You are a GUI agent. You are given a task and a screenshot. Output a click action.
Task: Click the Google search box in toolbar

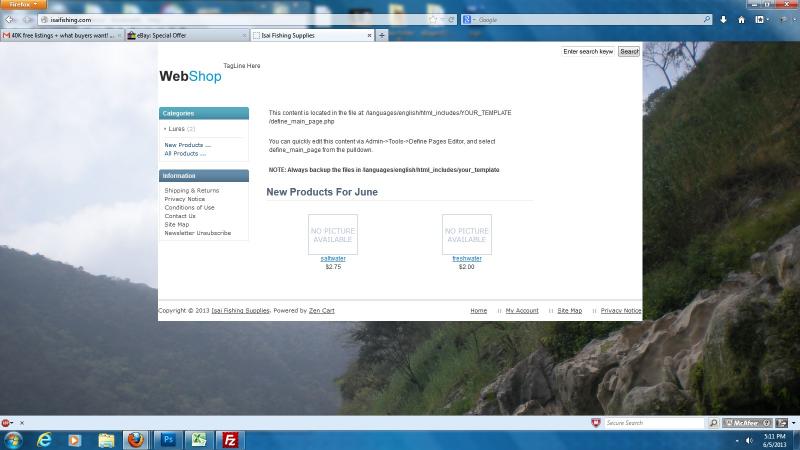tap(589, 20)
